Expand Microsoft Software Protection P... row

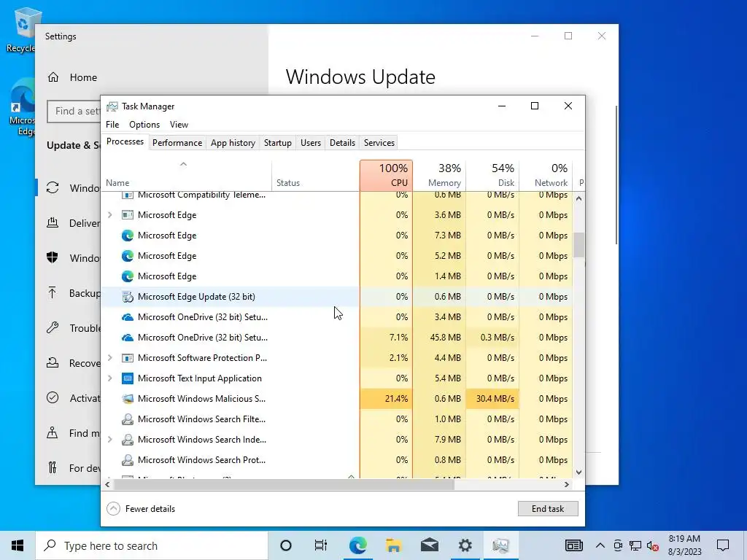tap(110, 357)
